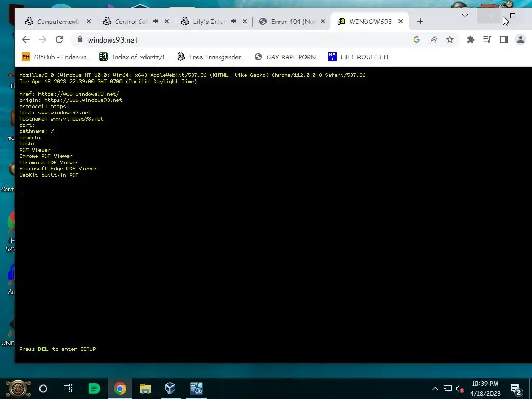Open the tab search dropdown chevron

point(465,16)
